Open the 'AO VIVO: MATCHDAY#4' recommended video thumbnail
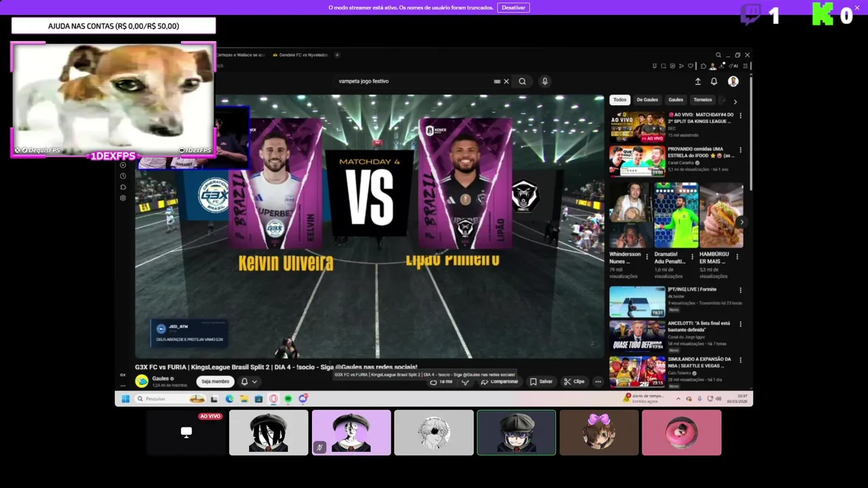The width and height of the screenshot is (868, 488). (x=637, y=127)
